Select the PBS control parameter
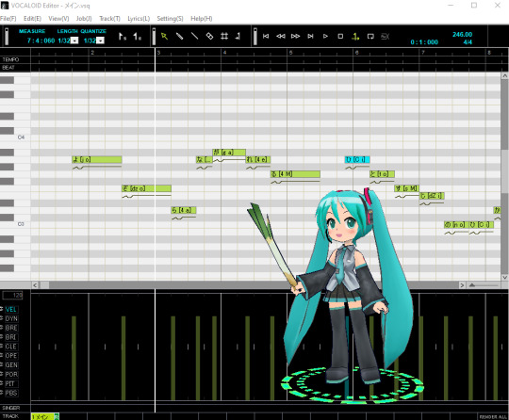Screen dimensions: 509x420 point(11,393)
